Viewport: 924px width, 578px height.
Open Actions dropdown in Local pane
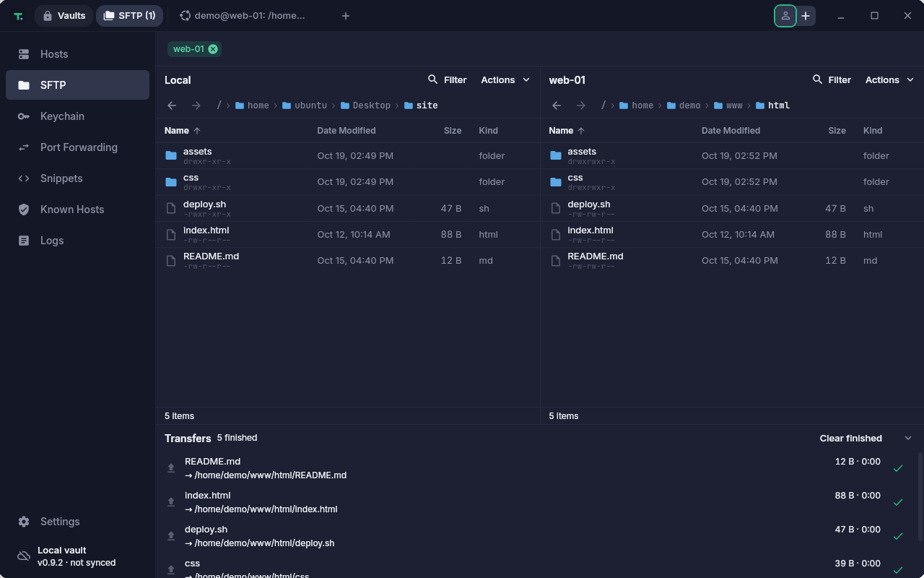pos(505,80)
